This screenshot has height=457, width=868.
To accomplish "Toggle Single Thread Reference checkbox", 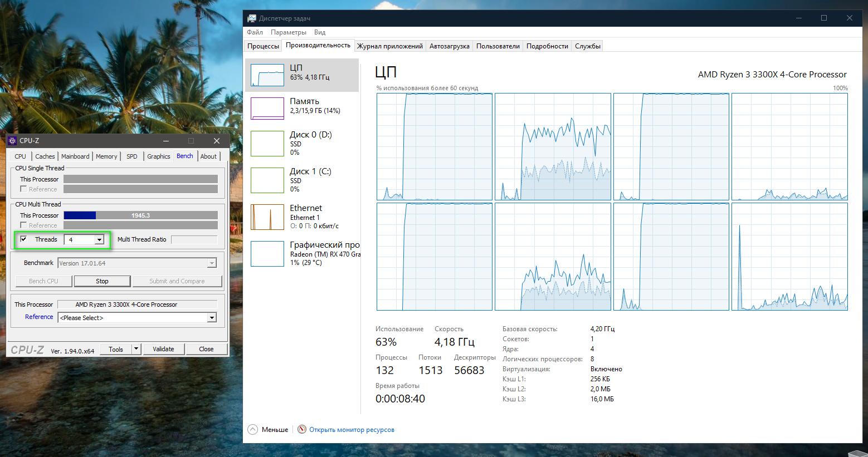I will (23, 189).
